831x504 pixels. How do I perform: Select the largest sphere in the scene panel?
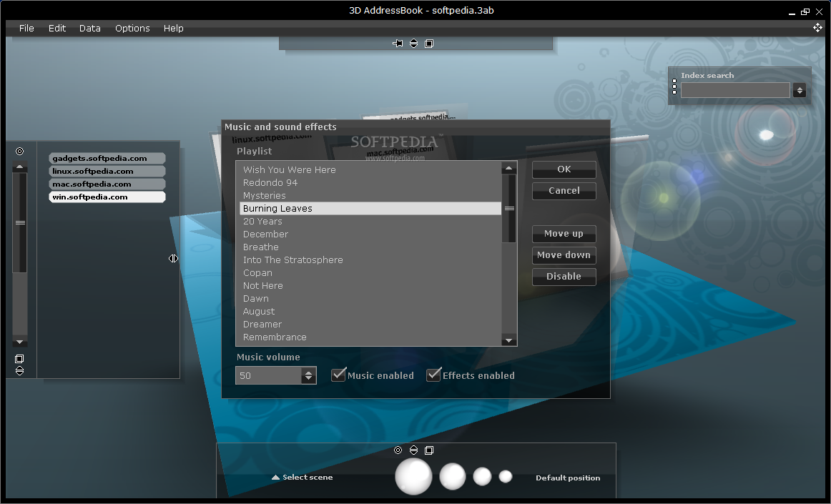(413, 476)
